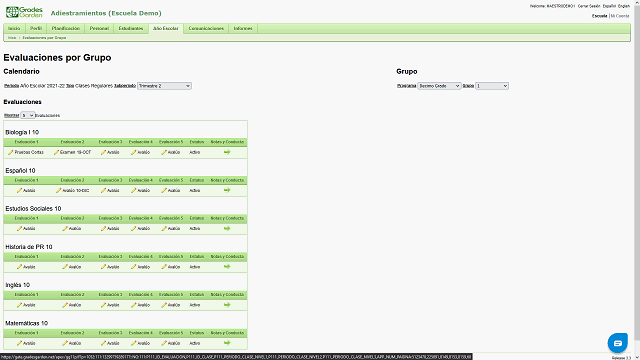Expand the Mostrar evaluations count dropdown

click(x=28, y=116)
